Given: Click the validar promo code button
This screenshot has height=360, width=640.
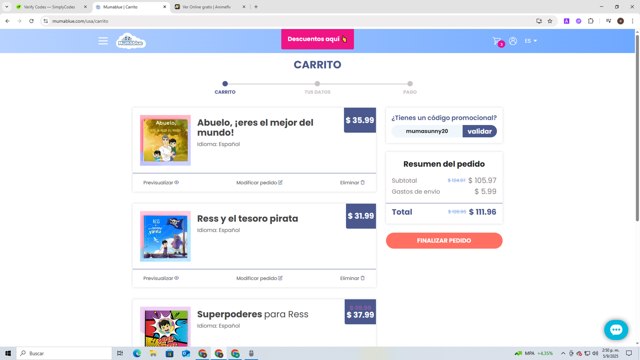Looking at the screenshot, I should click(x=480, y=131).
